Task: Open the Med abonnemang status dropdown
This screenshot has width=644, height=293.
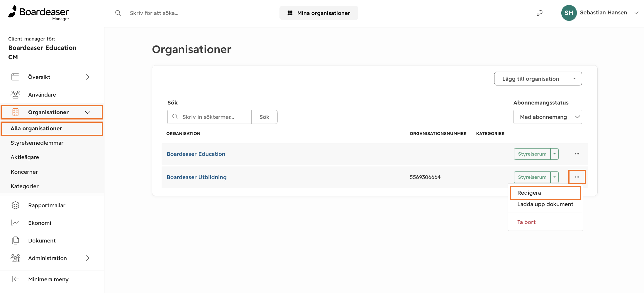Action: click(x=548, y=117)
